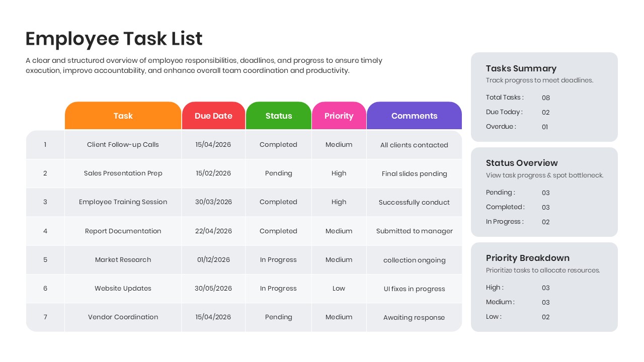The image size is (644, 362).
Task: Click row number 1 cell
Action: 45,145
